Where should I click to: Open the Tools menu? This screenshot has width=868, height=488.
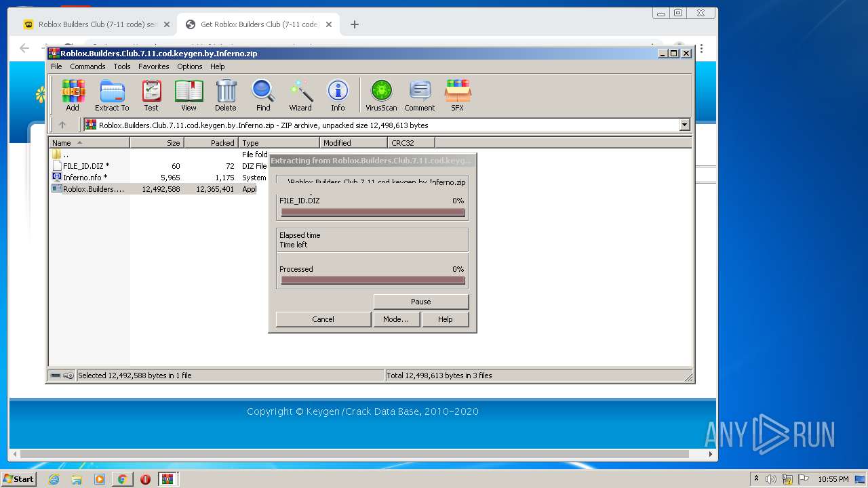tap(122, 66)
